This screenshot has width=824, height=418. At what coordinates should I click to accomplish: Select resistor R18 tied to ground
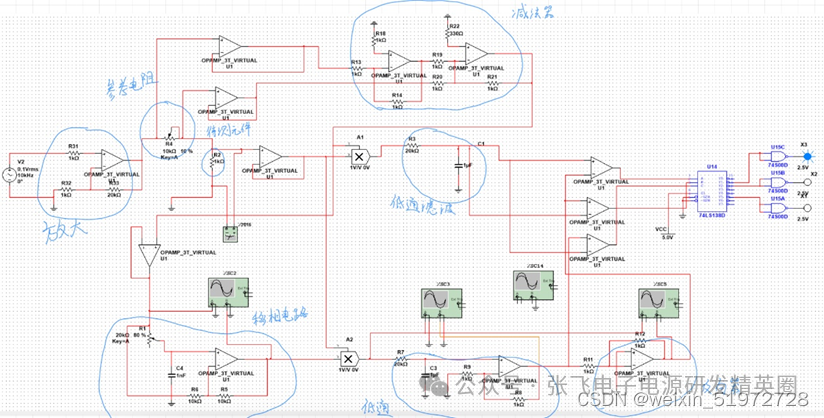[x=374, y=39]
